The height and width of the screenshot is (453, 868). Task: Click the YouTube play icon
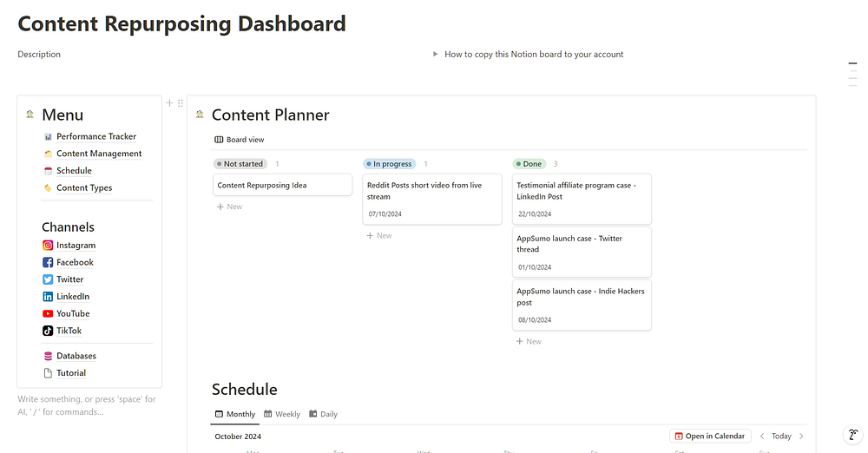[49, 313]
